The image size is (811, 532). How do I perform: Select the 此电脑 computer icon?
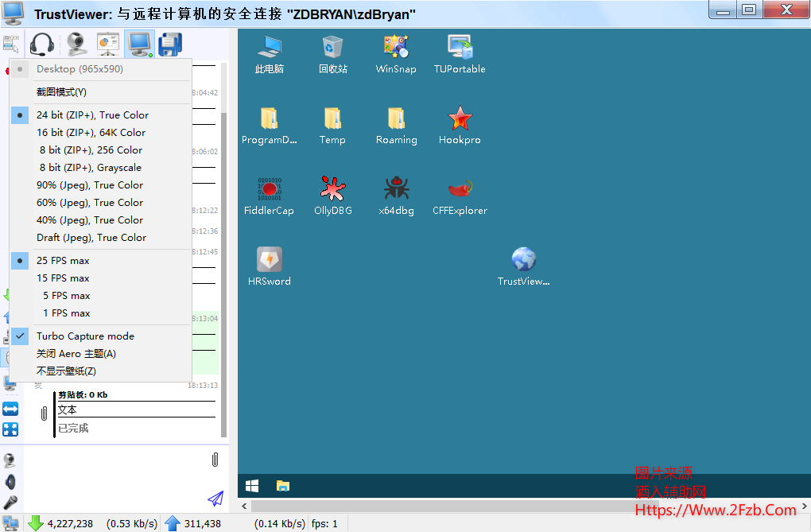click(269, 54)
